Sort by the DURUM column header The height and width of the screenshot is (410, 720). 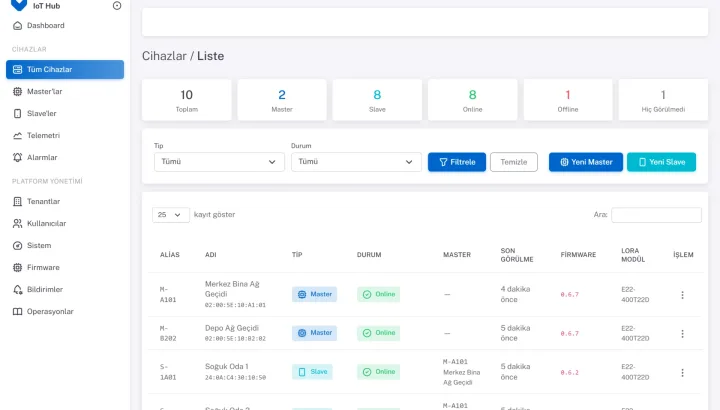pos(369,254)
